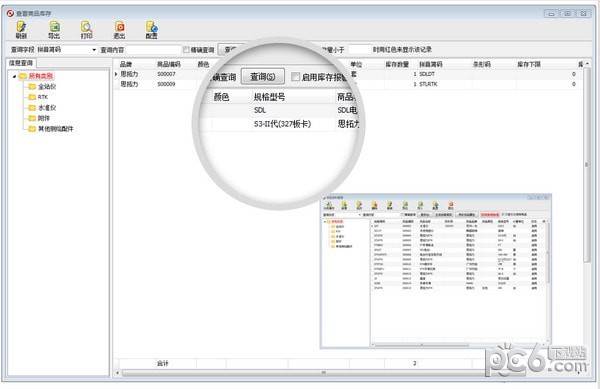The image size is (600, 389).
Task: Click the 思拓力 cell in the S00007 row
Action: pyautogui.click(x=129, y=74)
